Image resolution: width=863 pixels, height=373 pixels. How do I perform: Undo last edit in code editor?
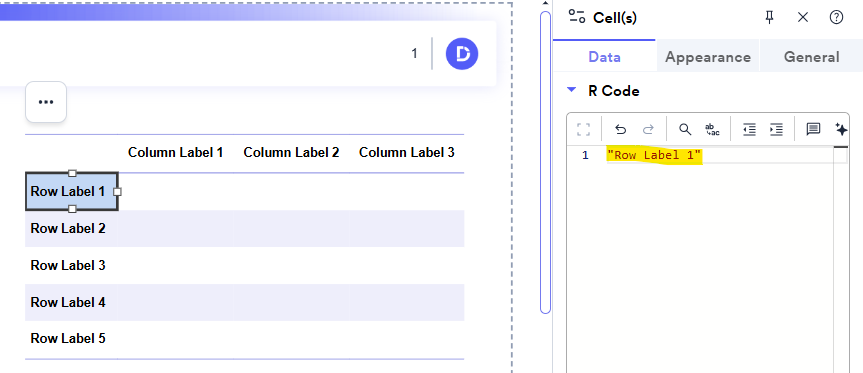(x=620, y=129)
